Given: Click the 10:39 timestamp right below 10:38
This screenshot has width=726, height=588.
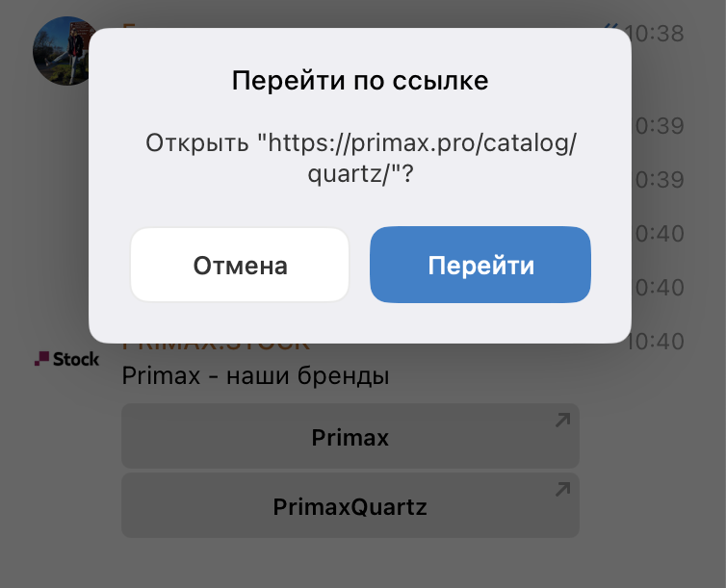Looking at the screenshot, I should (x=658, y=126).
